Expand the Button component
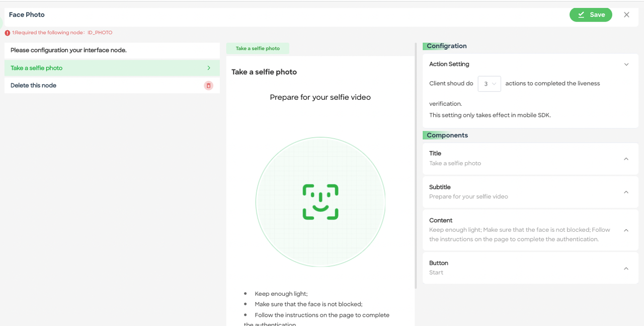The image size is (644, 326). [x=626, y=268]
